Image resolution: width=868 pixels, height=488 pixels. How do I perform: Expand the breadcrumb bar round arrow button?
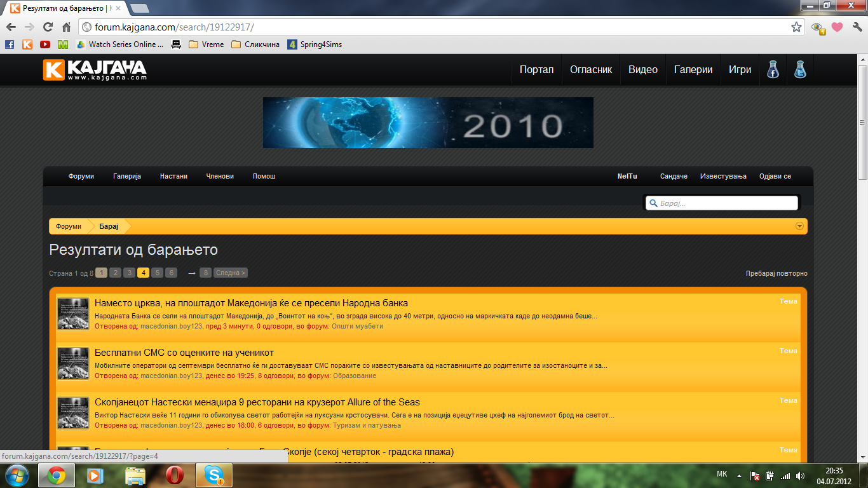click(x=799, y=226)
